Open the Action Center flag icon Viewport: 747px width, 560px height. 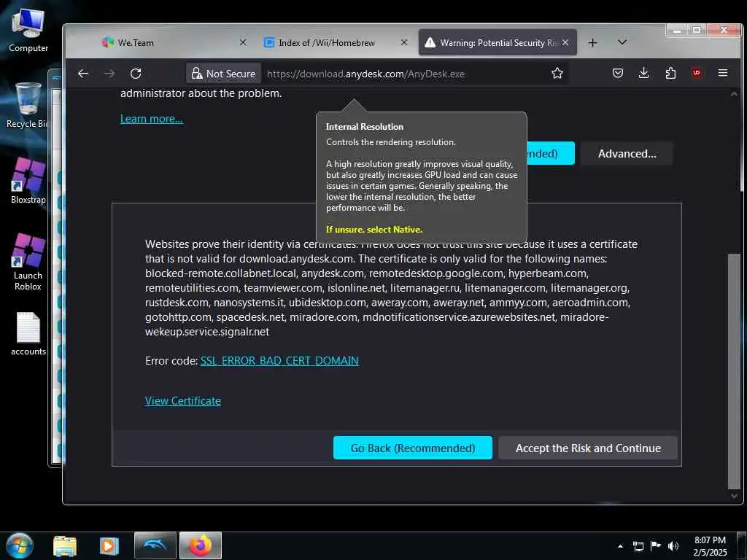(x=656, y=545)
